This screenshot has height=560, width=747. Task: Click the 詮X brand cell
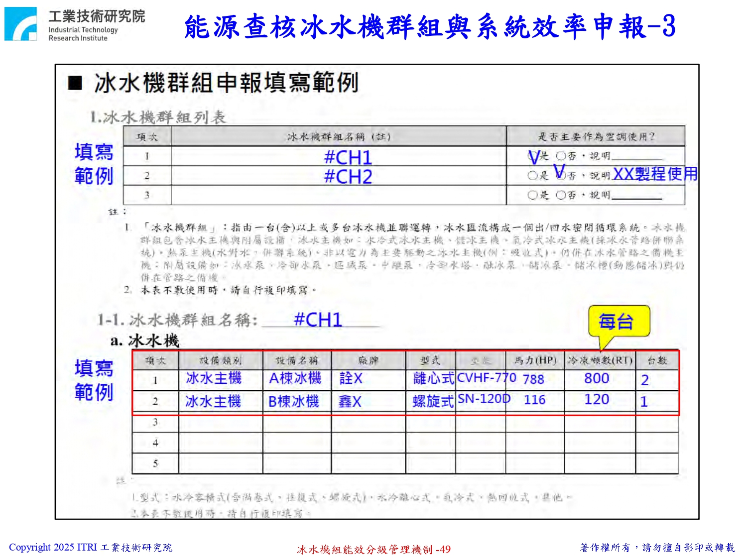tap(351, 378)
